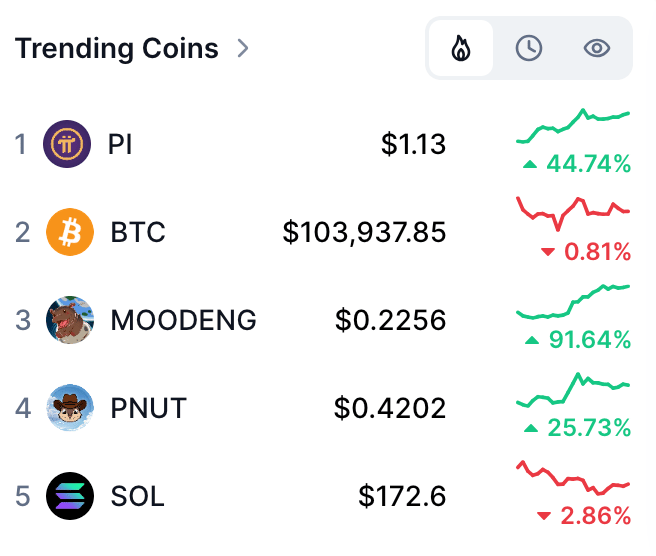This screenshot has height=556, width=656.
Task: Click the orange Bitcoin logo
Action: pyautogui.click(x=70, y=232)
